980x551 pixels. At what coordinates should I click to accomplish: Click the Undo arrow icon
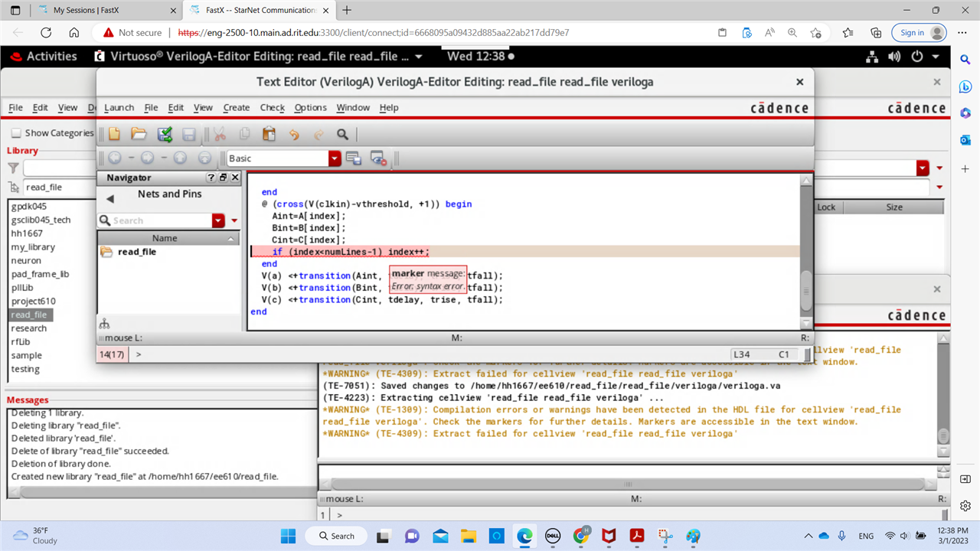point(294,135)
